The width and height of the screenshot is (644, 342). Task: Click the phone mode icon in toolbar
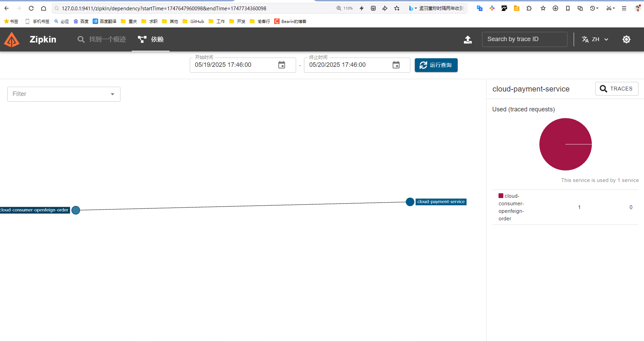tap(568, 8)
